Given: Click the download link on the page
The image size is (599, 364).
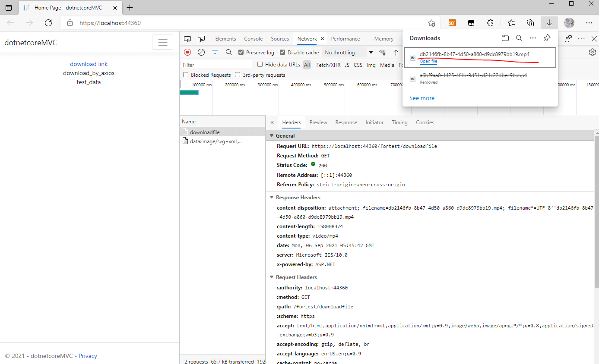Looking at the screenshot, I should point(89,63).
